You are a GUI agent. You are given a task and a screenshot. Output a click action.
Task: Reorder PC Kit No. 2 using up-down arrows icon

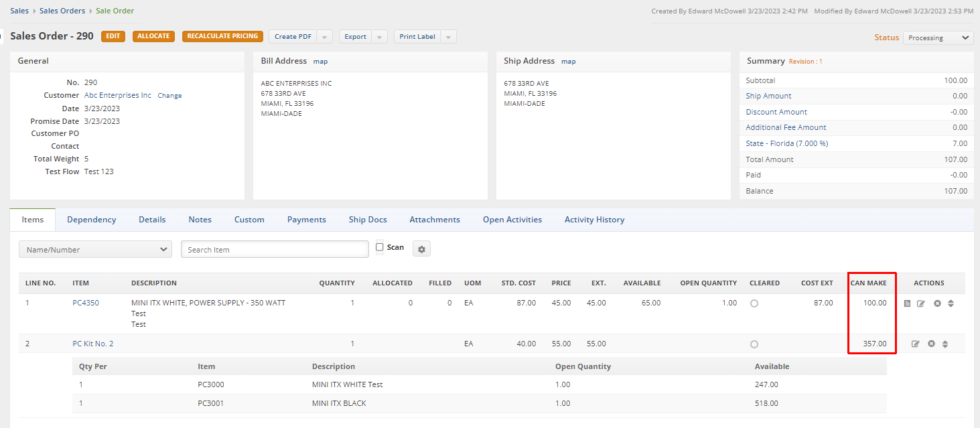pos(945,344)
